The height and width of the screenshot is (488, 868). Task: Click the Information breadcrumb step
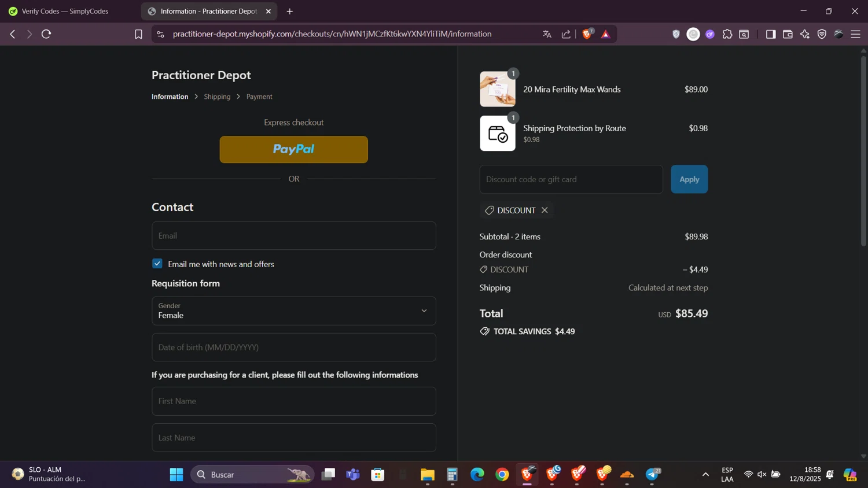(x=170, y=97)
